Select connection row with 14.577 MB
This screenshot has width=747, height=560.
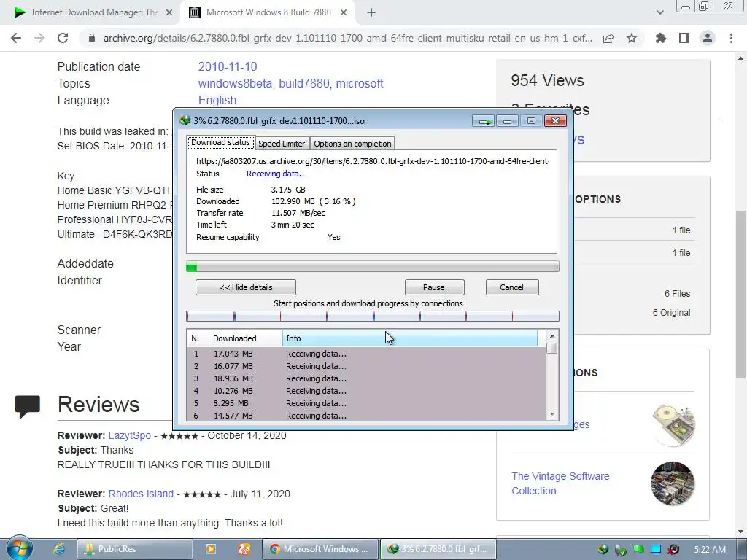(366, 415)
